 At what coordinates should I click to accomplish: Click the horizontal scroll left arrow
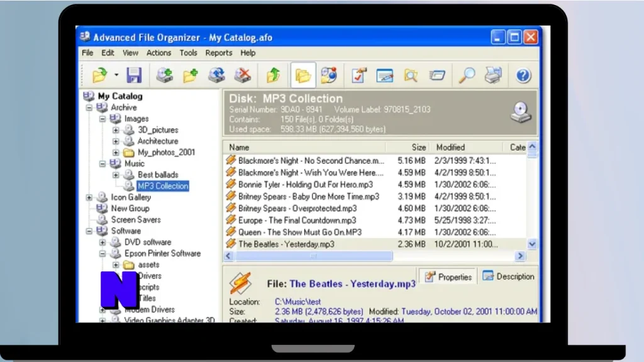coord(229,256)
